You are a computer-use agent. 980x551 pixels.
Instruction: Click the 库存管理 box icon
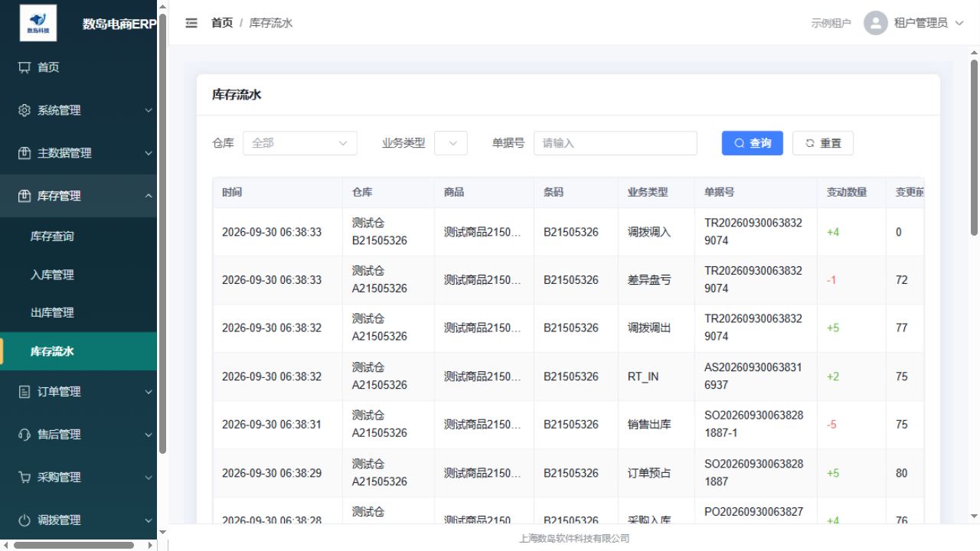(x=24, y=196)
